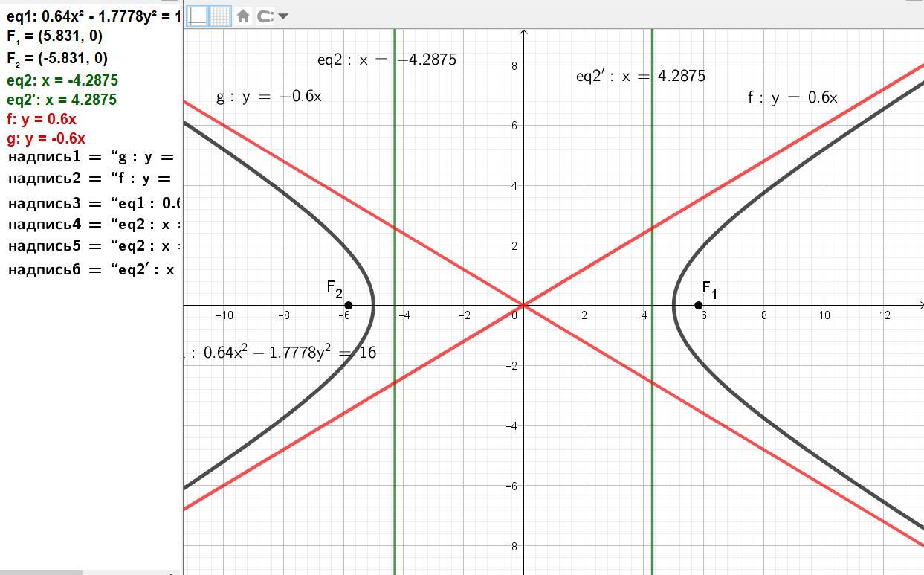Viewport: 924px width, 575px height.
Task: Click the algebra panel horizontal scrollbar
Action: pos(41,572)
